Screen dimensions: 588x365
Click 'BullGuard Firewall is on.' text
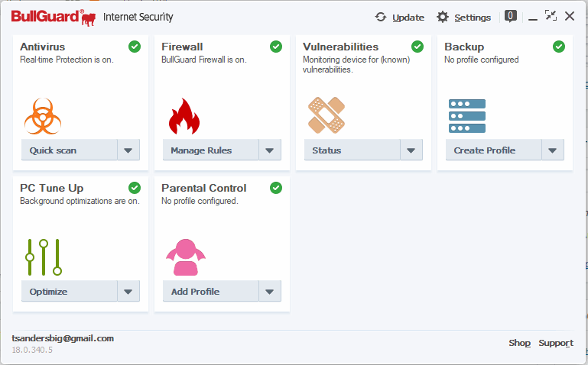(x=204, y=60)
